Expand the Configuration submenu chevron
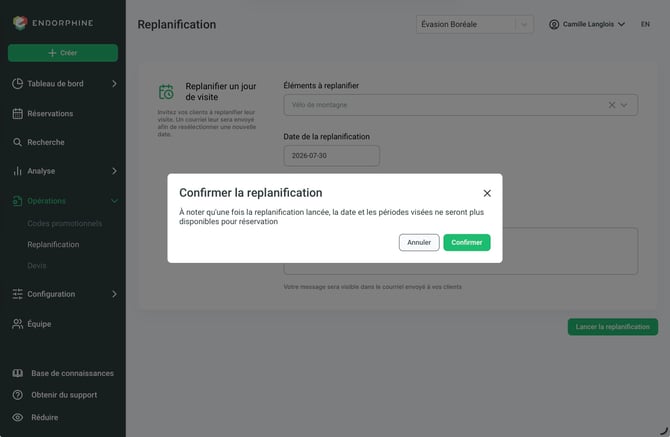The height and width of the screenshot is (437, 670). 114,294
